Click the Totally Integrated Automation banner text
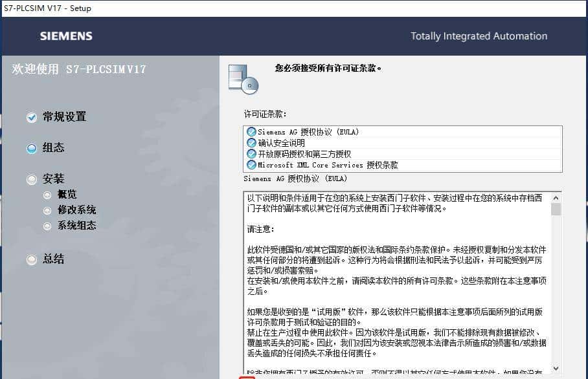588x379 pixels. pos(479,36)
